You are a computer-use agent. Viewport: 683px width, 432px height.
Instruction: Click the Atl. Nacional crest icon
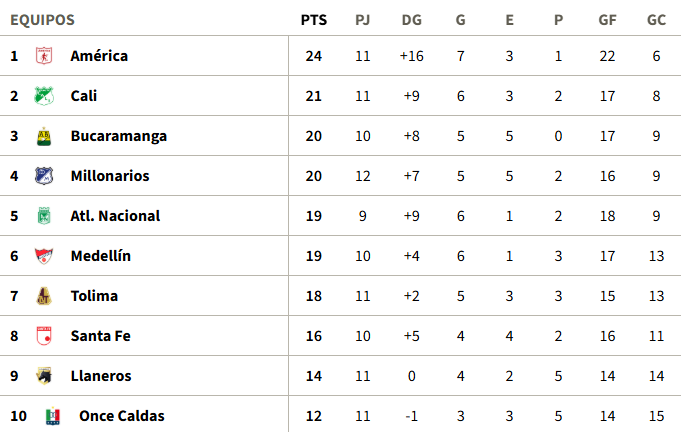pos(44,216)
